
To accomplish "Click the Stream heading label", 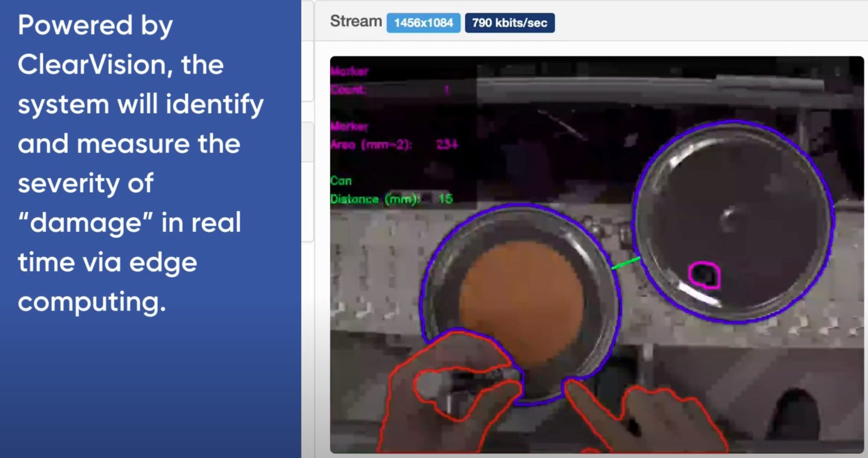I will pos(356,21).
